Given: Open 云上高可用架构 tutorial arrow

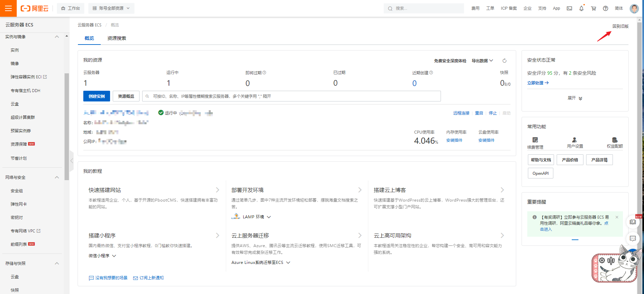Looking at the screenshot, I should point(502,235).
